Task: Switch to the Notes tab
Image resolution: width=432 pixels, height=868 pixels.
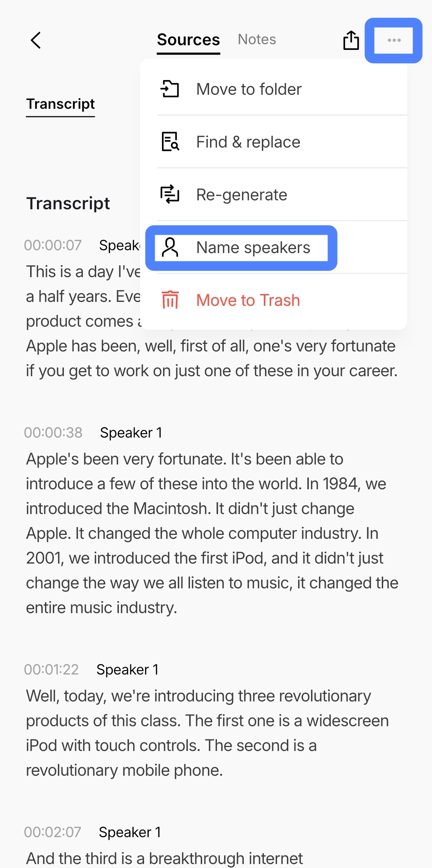Action: (x=257, y=39)
